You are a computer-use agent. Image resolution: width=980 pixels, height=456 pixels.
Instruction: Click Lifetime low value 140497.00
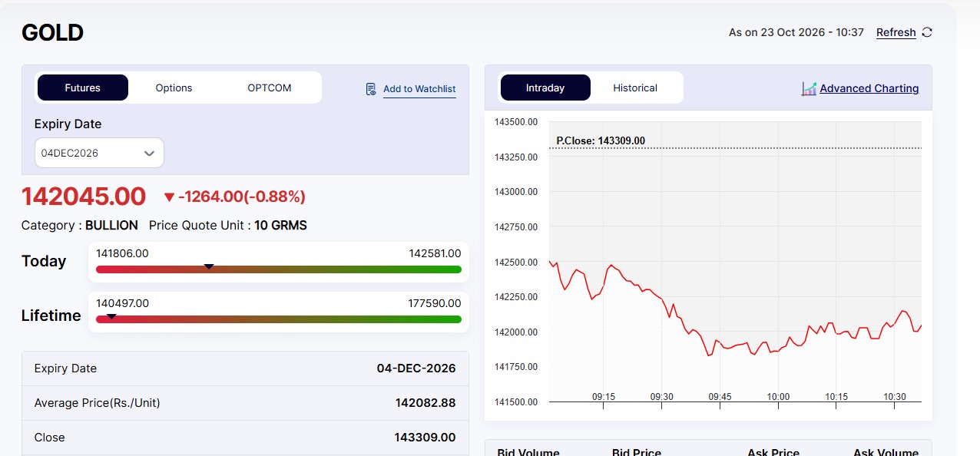click(x=122, y=303)
